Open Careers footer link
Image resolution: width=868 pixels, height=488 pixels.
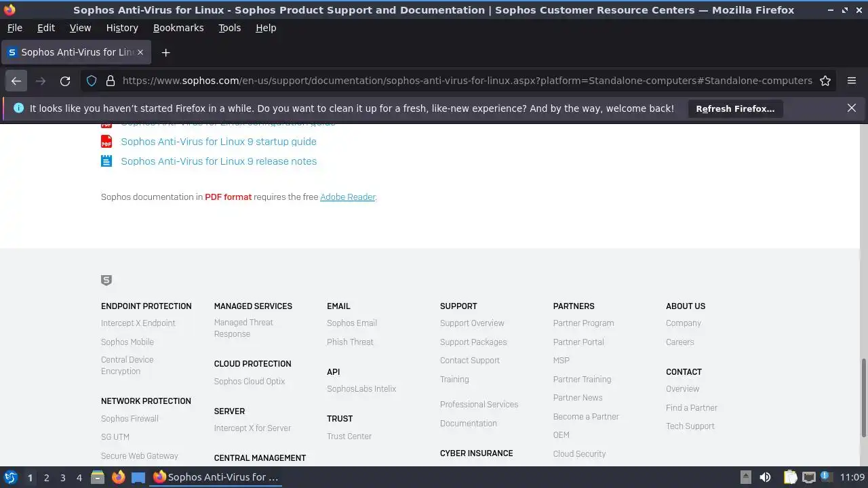[680, 342]
